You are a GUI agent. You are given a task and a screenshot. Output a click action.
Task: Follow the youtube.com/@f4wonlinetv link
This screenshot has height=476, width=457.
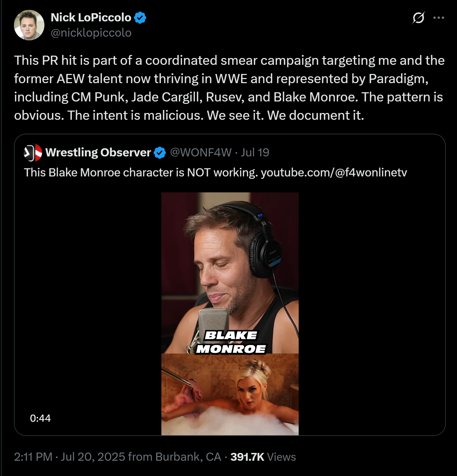[x=334, y=173]
